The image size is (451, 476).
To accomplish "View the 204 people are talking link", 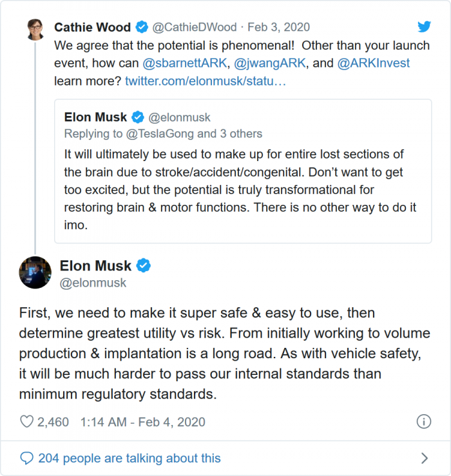I will [129, 458].
